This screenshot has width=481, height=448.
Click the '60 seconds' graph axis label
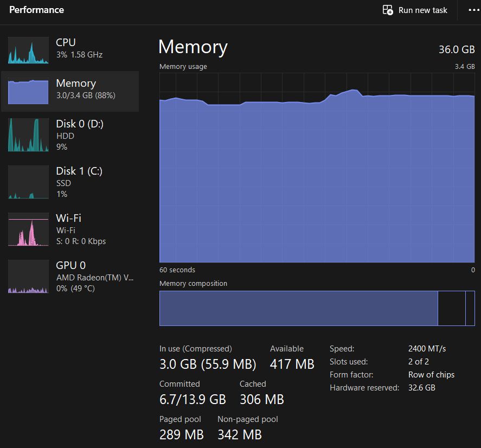[177, 270]
